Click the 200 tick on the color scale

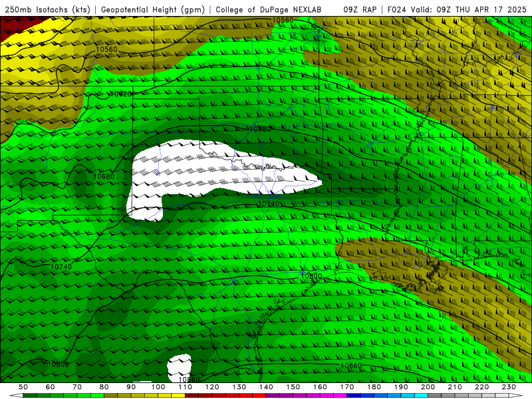click(428, 387)
